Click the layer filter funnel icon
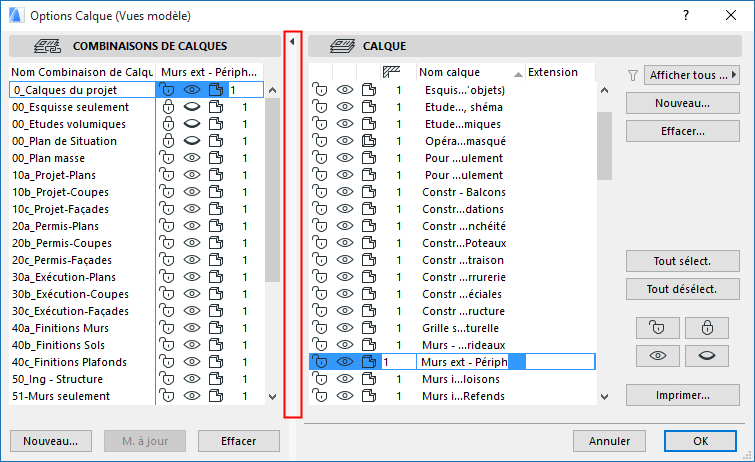 (x=632, y=75)
